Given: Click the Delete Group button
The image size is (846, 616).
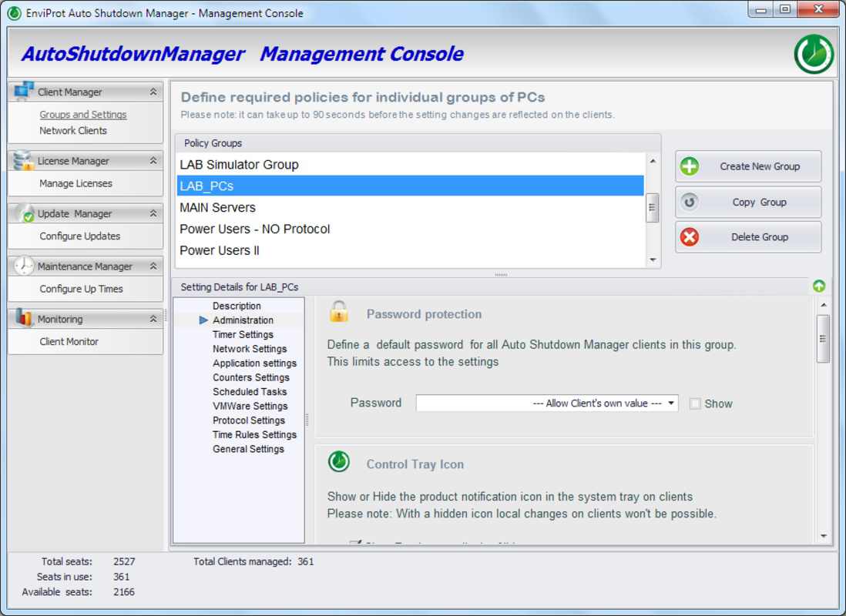Looking at the screenshot, I should (748, 237).
